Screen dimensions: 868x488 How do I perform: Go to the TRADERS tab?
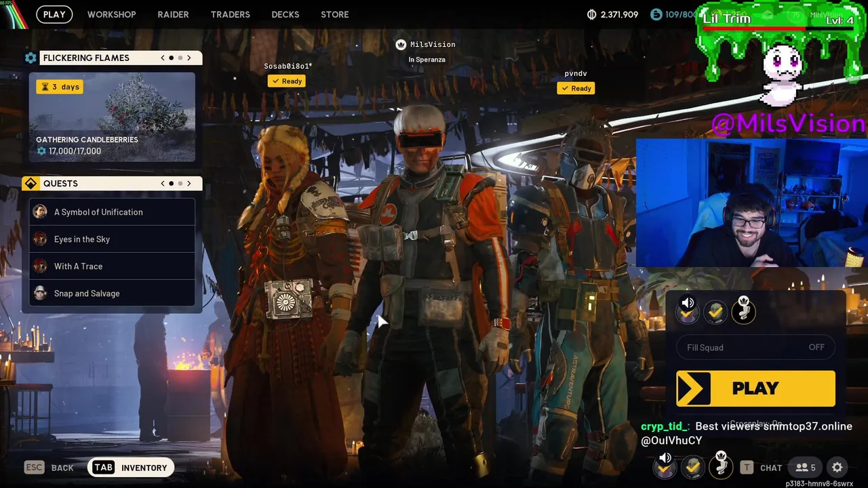[230, 14]
